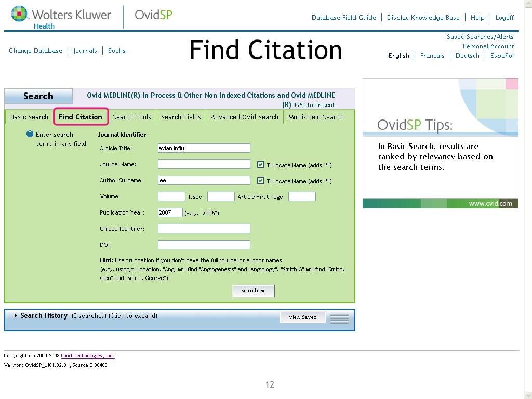Open the Ovid Technologies, Inc. link

point(87,355)
